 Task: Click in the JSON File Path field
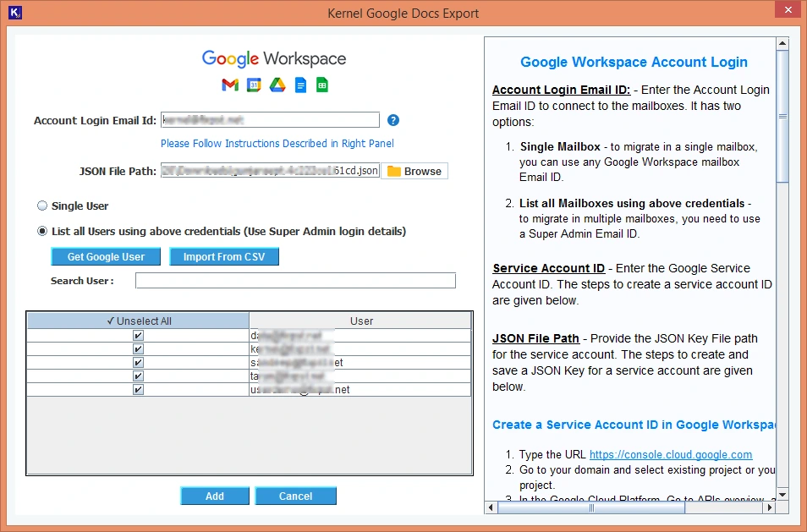click(270, 171)
